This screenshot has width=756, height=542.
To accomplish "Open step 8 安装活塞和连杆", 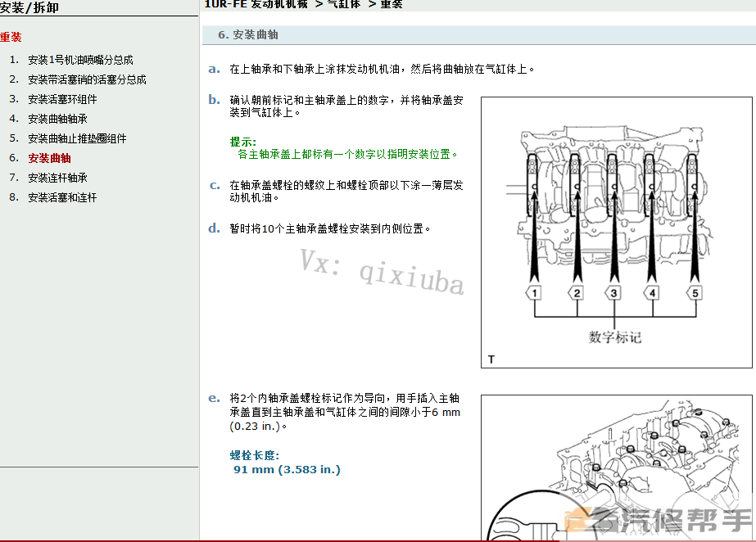I will pyautogui.click(x=62, y=197).
